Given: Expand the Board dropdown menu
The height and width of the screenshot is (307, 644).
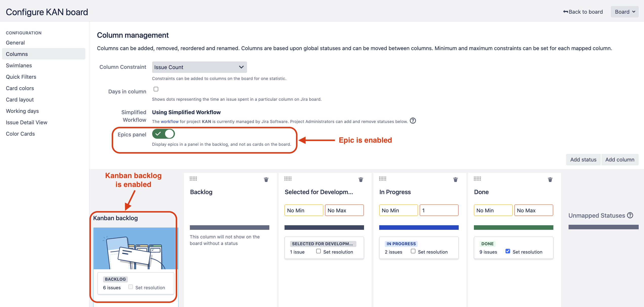Looking at the screenshot, I should [x=625, y=12].
